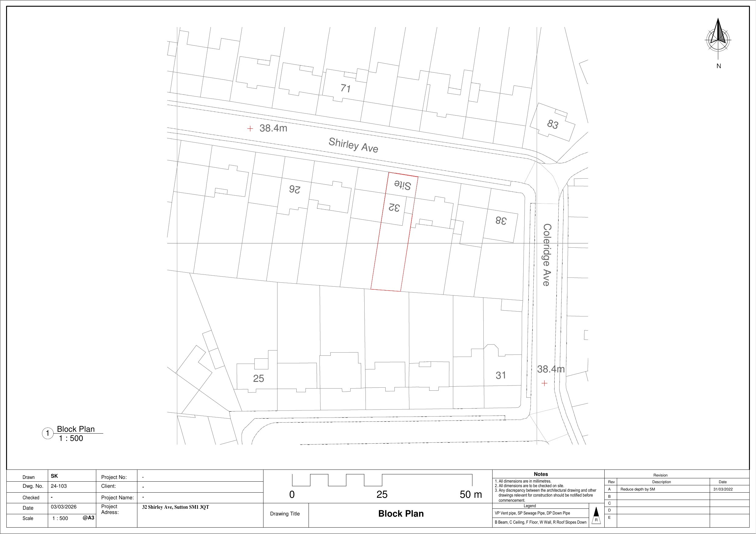Click the Drawing Title label
This screenshot has height=534, width=756.
click(x=285, y=513)
